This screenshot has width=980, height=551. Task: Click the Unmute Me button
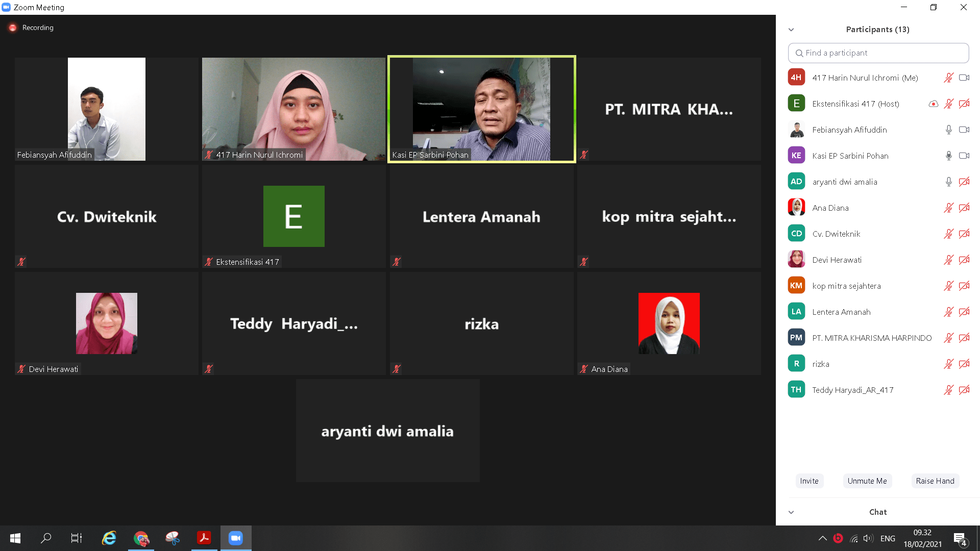[x=867, y=481]
